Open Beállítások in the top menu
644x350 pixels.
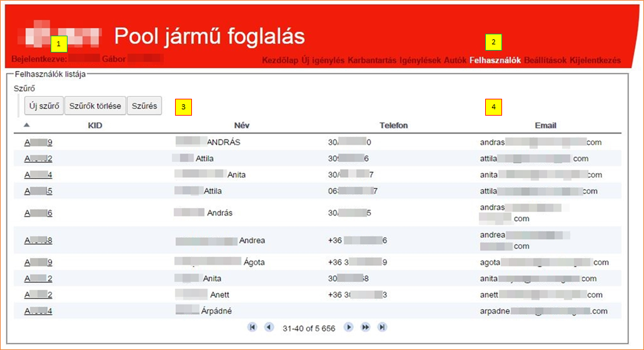tap(545, 61)
